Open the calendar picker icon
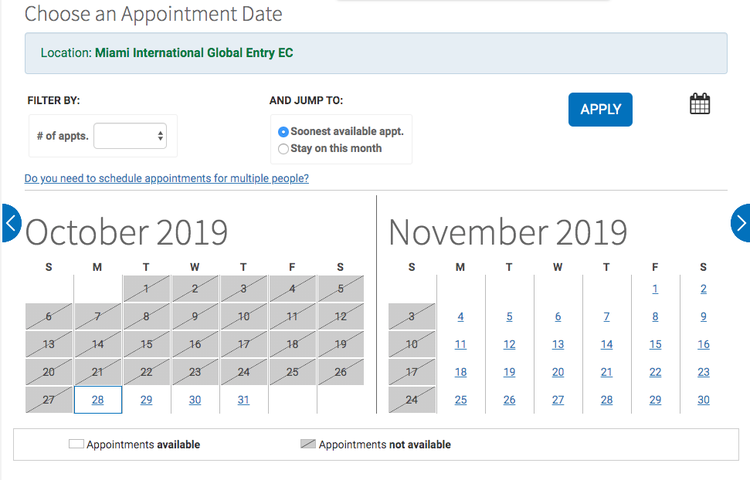This screenshot has width=750, height=480. point(700,104)
